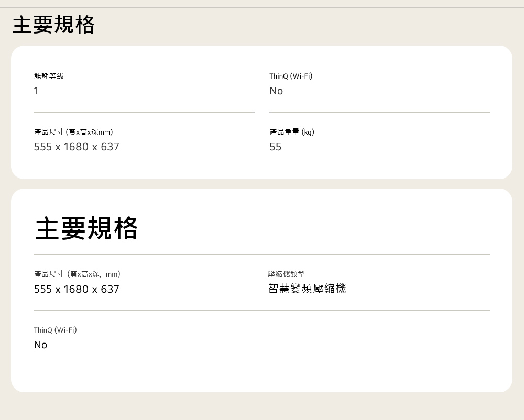Click the 壓縮機類型 label
This screenshot has width=524, height=420.
pos(286,274)
